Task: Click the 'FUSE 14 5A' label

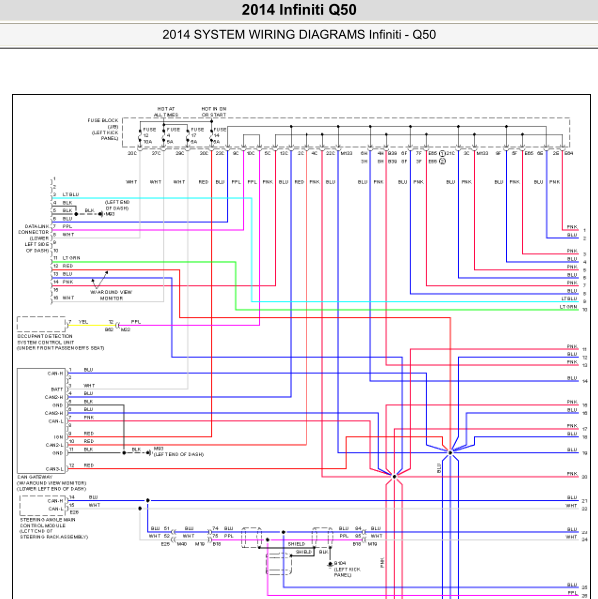Action: [x=220, y=136]
